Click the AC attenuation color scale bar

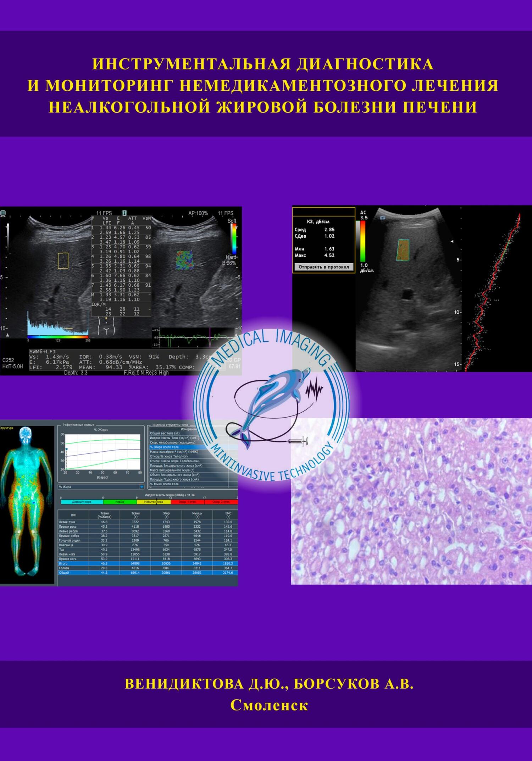click(363, 241)
